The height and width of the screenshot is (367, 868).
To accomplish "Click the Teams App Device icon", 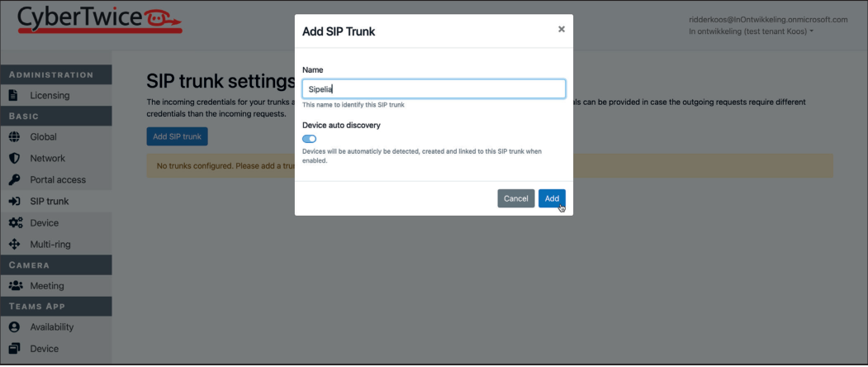I will 15,349.
